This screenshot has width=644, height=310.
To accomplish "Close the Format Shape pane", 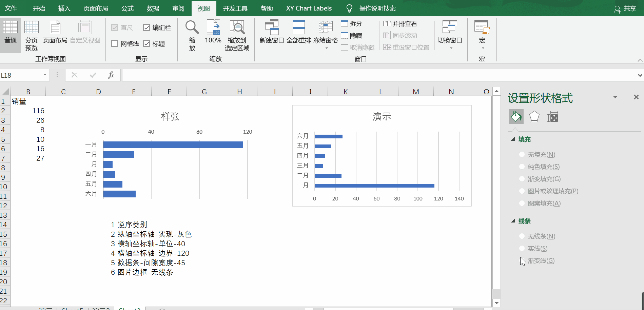I will coord(636,97).
